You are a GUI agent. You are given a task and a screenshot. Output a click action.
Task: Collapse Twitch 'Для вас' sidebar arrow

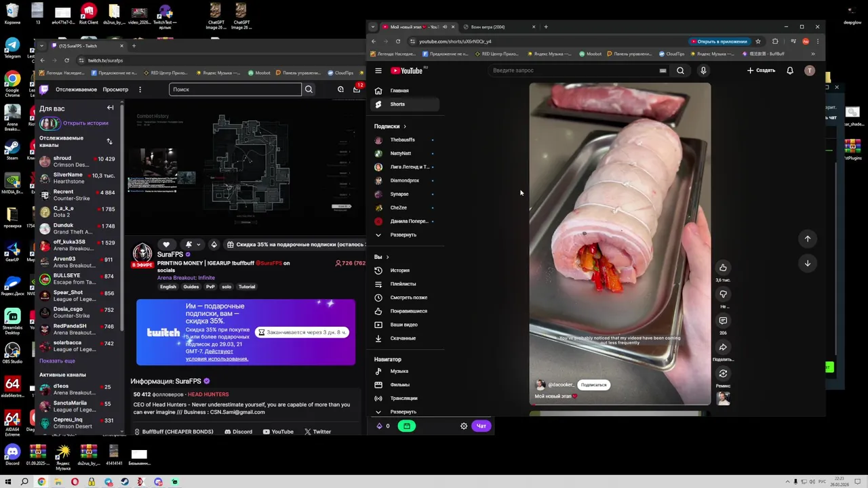click(x=110, y=108)
